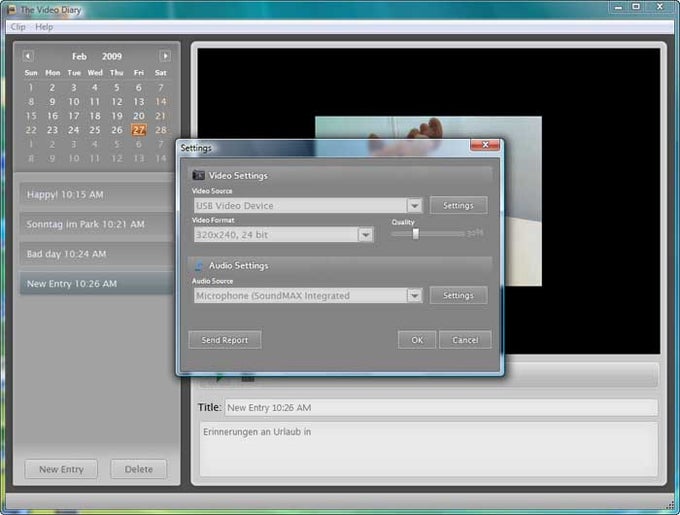This screenshot has width=680, height=515.
Task: Click the Send Report button
Action: pyautogui.click(x=225, y=340)
